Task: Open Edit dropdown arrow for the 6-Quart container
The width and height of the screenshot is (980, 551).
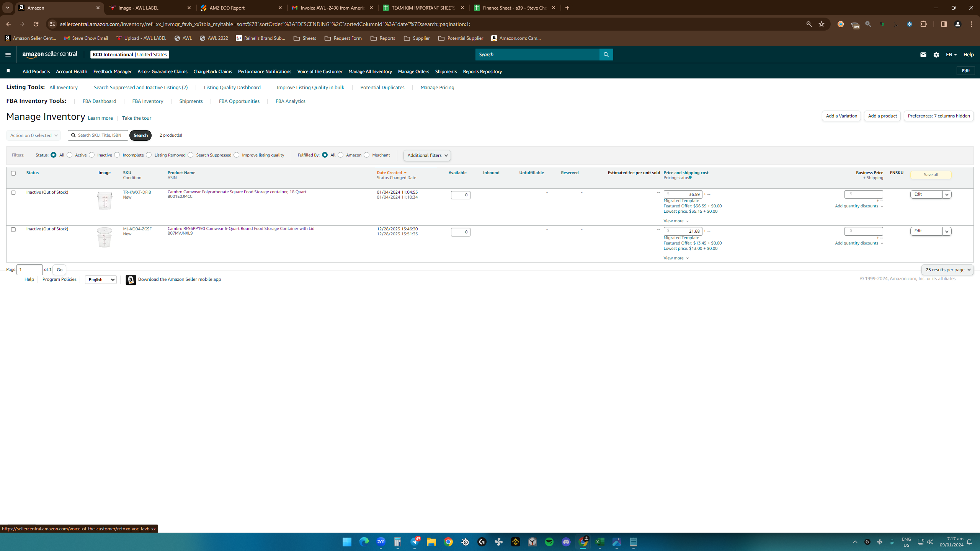Action: pyautogui.click(x=947, y=231)
